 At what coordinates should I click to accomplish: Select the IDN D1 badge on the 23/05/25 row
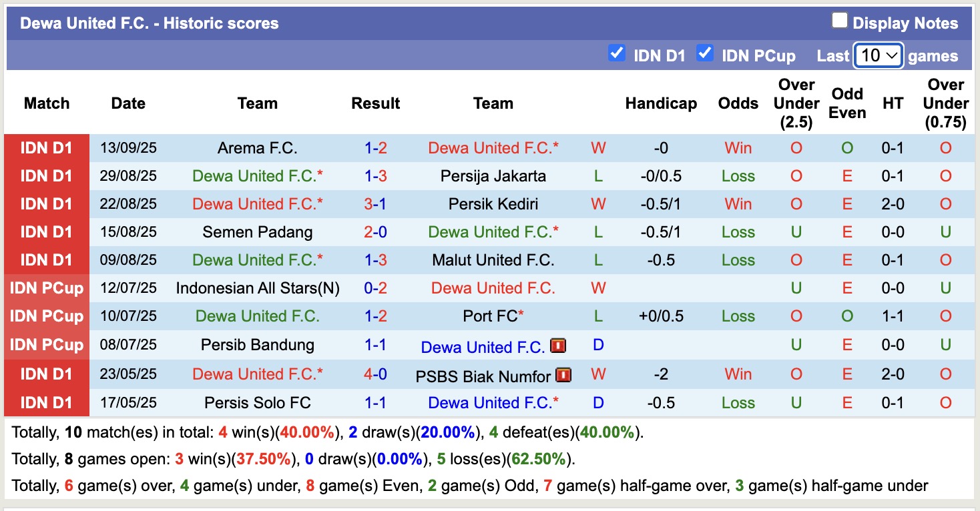coord(46,374)
